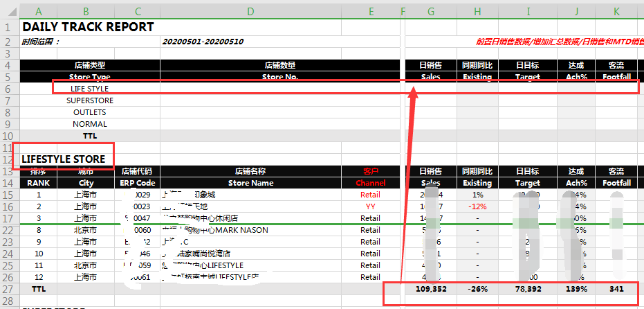Click the DAILY TRACK REPORT title cell
The image size is (644, 309).
[x=88, y=27]
